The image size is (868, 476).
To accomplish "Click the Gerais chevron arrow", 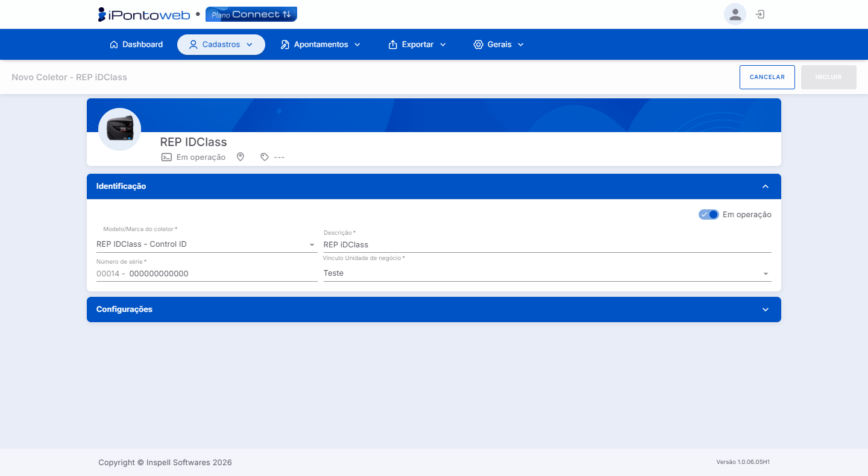I will tap(521, 45).
